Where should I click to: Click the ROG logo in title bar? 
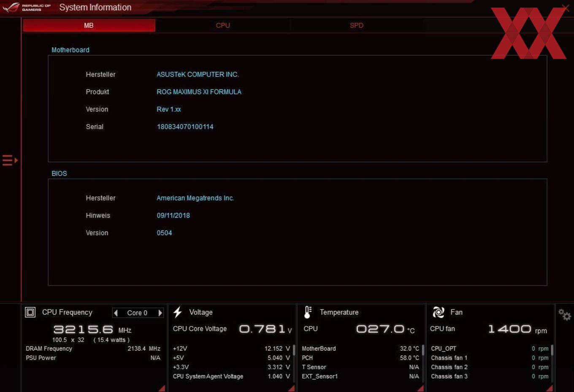click(11, 7)
